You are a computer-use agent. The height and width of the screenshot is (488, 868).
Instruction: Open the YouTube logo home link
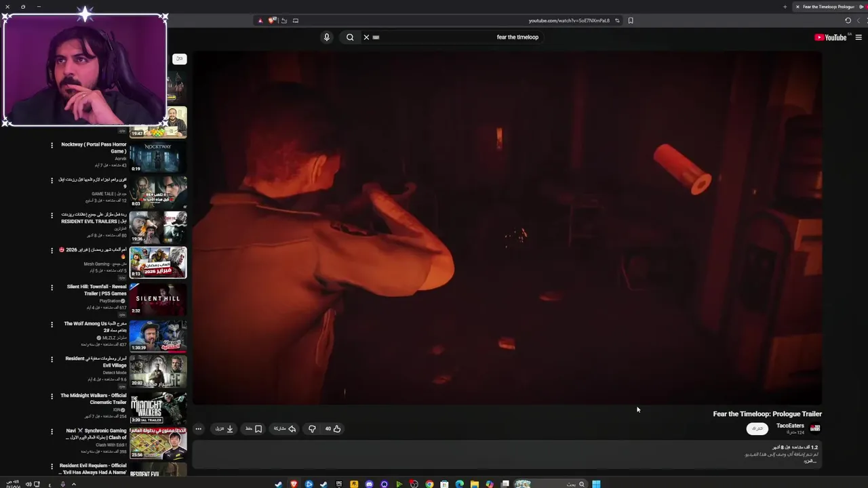click(x=831, y=37)
